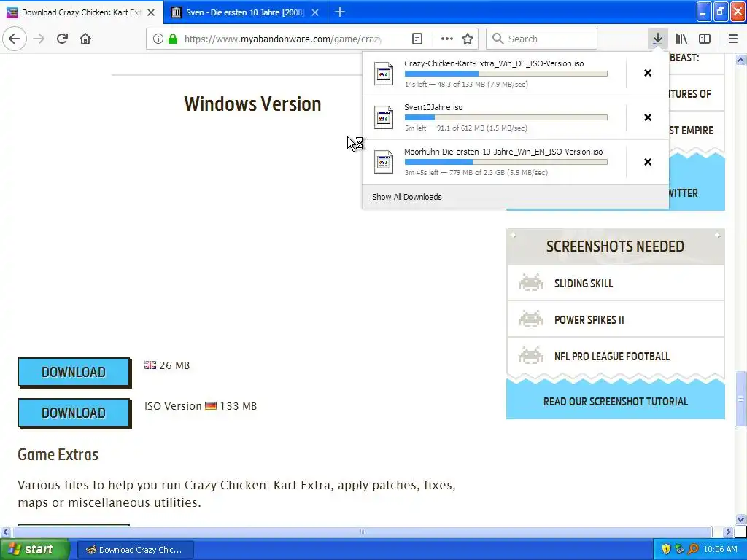Click the orange magnifier tray icon
The height and width of the screenshot is (560, 747).
point(693,550)
